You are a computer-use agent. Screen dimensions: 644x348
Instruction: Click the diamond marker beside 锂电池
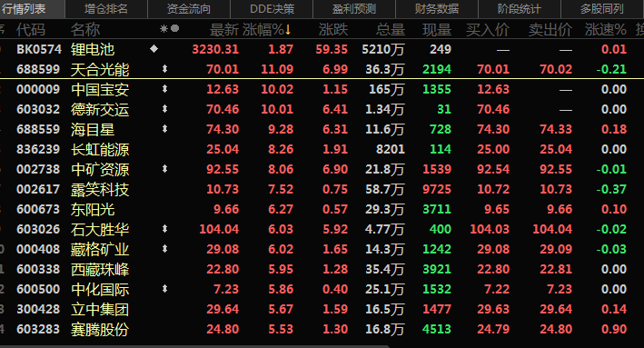154,49
